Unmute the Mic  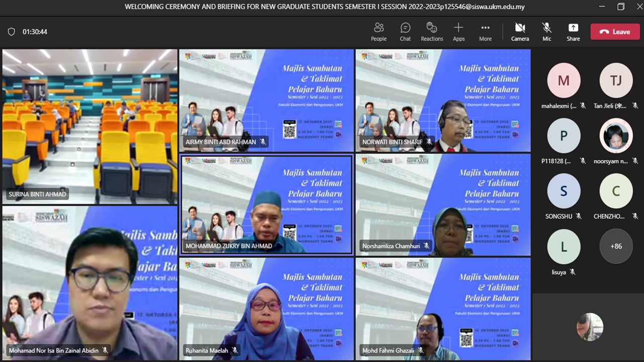[x=546, y=32]
